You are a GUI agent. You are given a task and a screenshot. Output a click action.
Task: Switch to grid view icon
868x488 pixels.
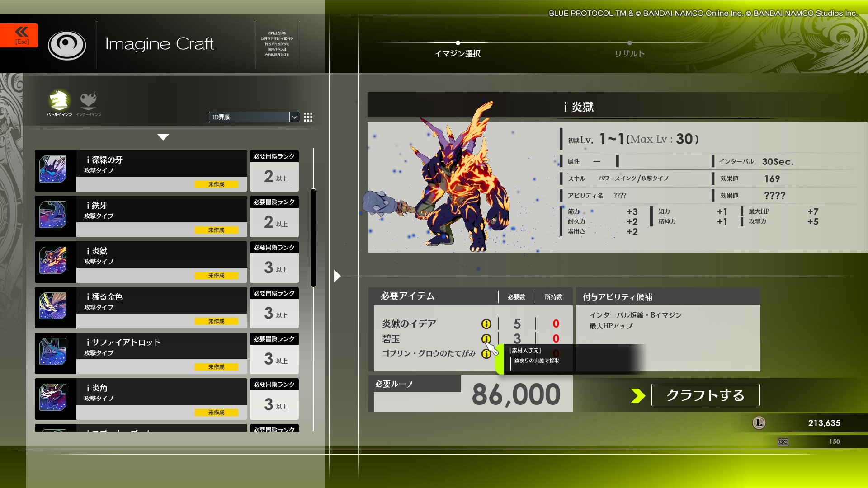pos(308,117)
